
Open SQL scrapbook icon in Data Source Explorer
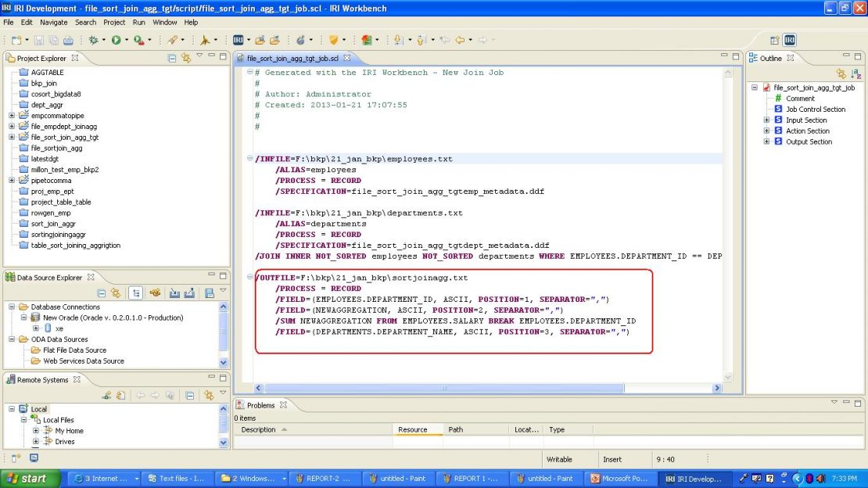tap(210, 293)
